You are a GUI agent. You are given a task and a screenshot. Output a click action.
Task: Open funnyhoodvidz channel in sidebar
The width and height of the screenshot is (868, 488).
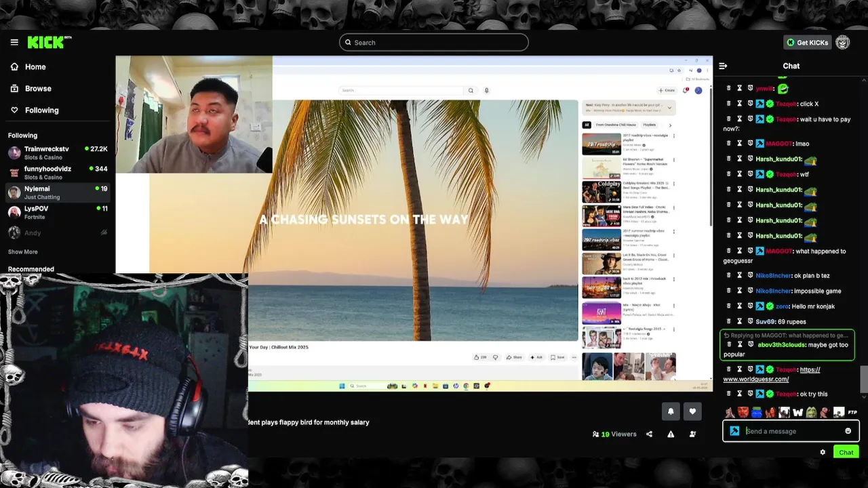click(58, 172)
